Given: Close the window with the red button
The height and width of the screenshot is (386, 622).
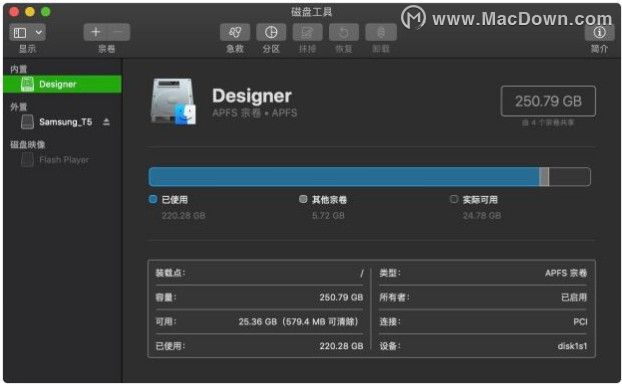Looking at the screenshot, I should point(14,12).
